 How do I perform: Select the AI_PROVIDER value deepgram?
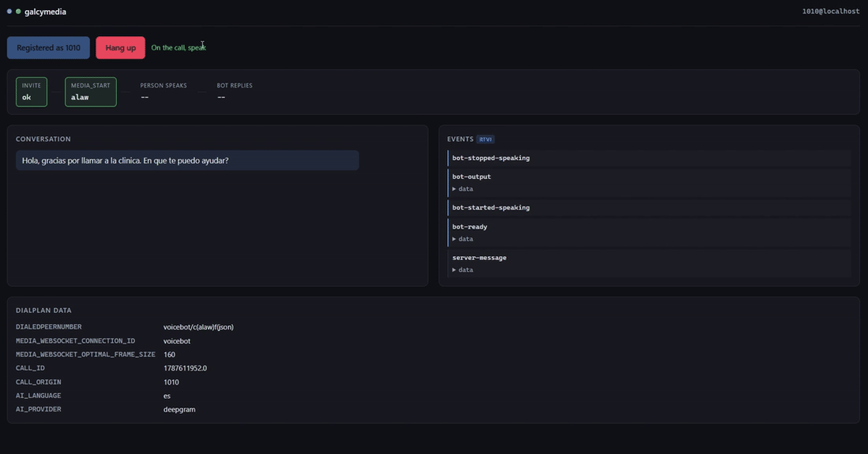(x=179, y=409)
